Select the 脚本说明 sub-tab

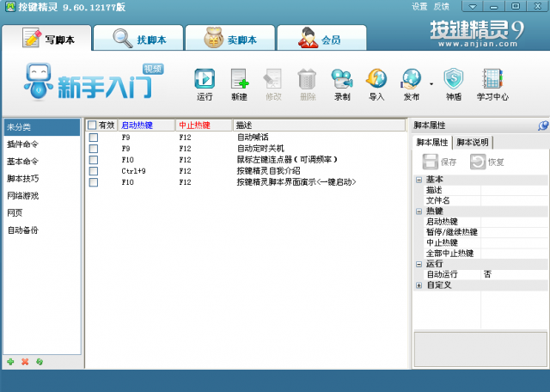[x=473, y=143]
